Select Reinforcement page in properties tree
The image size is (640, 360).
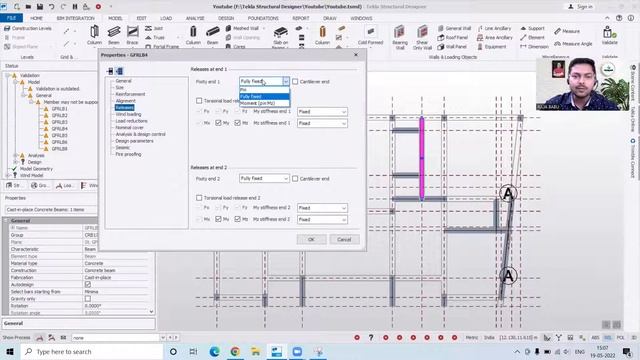pyautogui.click(x=130, y=94)
